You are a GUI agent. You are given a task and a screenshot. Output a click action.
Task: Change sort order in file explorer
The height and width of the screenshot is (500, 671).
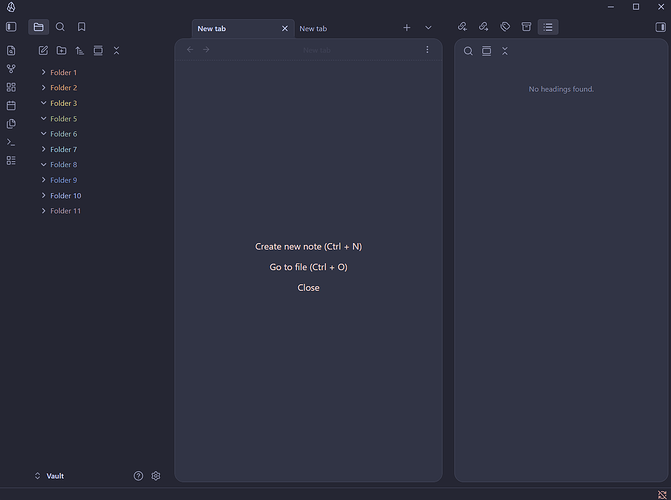80,50
